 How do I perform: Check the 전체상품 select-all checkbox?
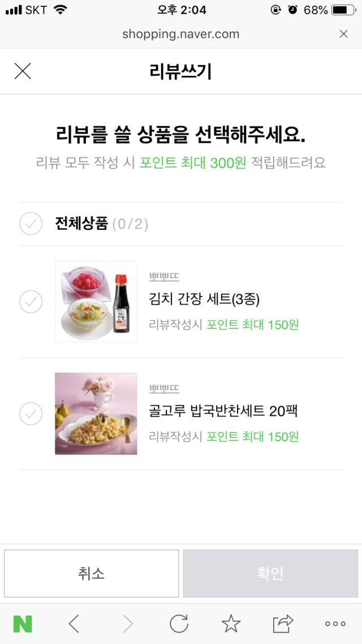coord(31,224)
